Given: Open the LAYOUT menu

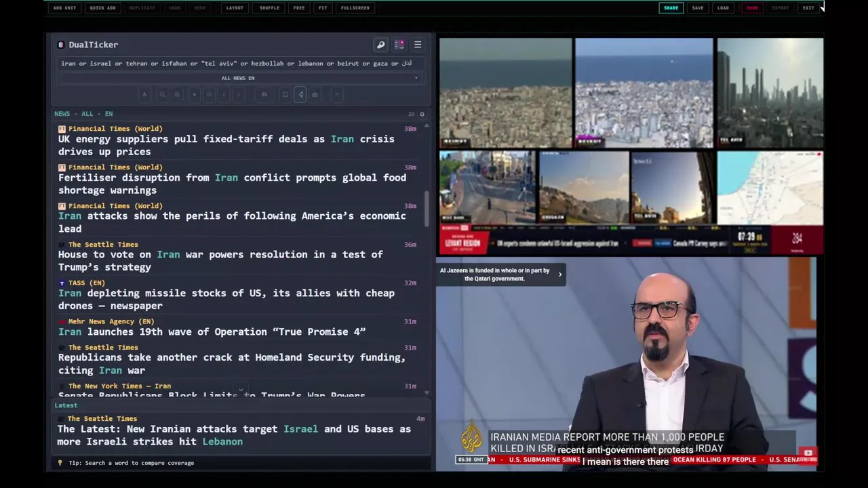Looking at the screenshot, I should tap(235, 8).
